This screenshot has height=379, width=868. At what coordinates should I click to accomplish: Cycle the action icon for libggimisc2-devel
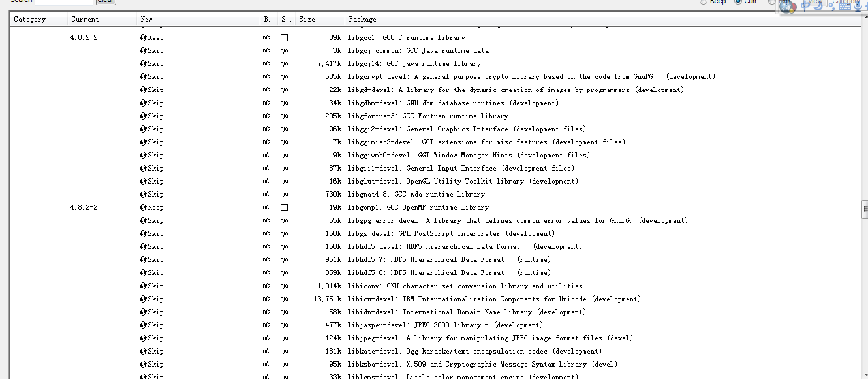[144, 142]
